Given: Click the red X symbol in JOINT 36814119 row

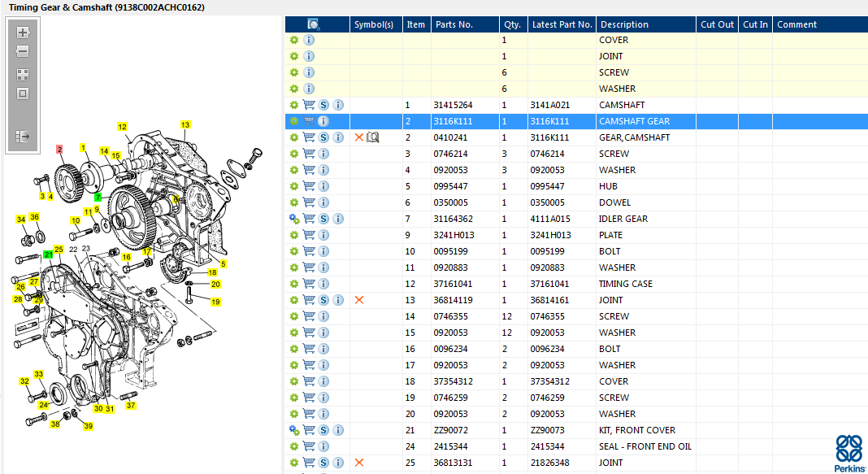Looking at the screenshot, I should coord(359,300).
